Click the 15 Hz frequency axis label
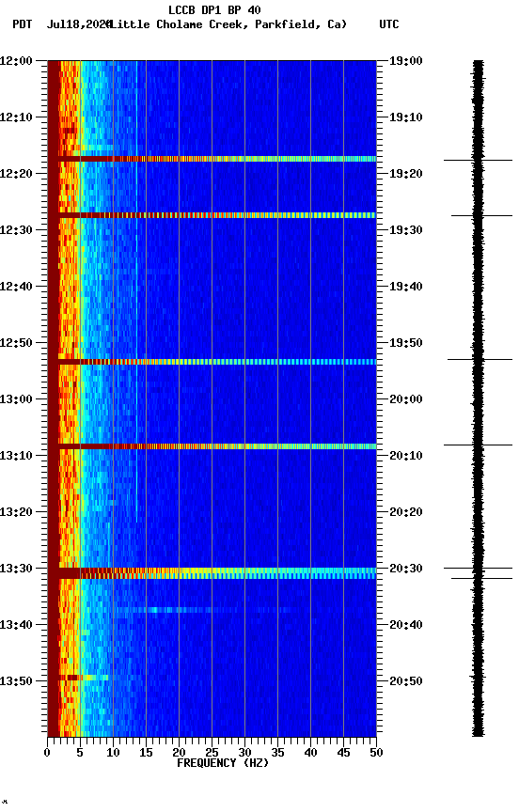The image size is (519, 812). (x=146, y=753)
